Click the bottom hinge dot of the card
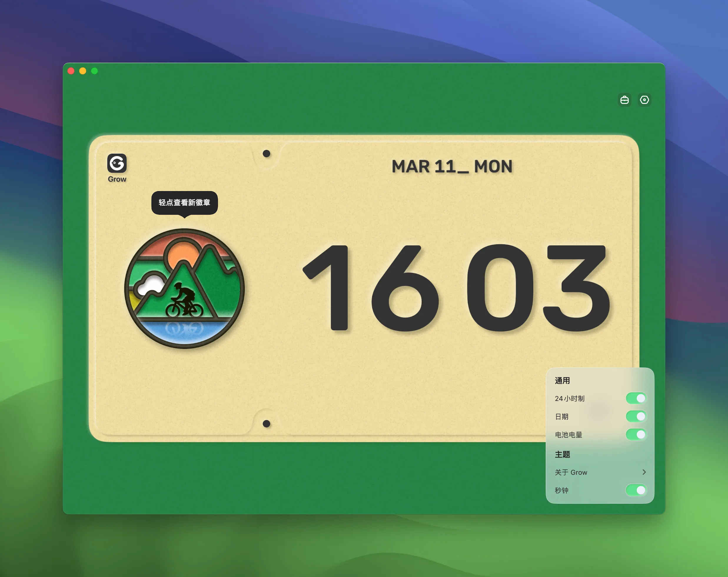 (266, 423)
